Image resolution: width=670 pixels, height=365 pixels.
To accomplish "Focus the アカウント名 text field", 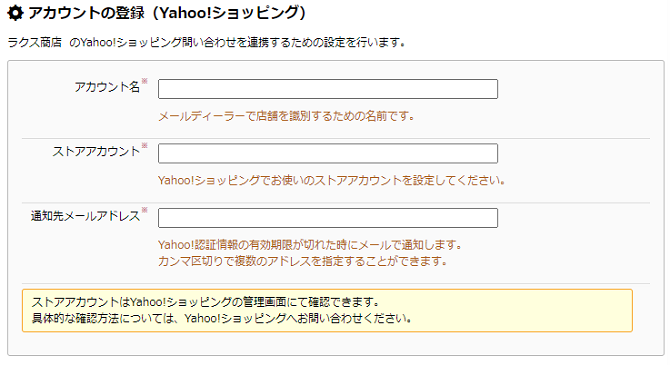I will click(x=328, y=89).
